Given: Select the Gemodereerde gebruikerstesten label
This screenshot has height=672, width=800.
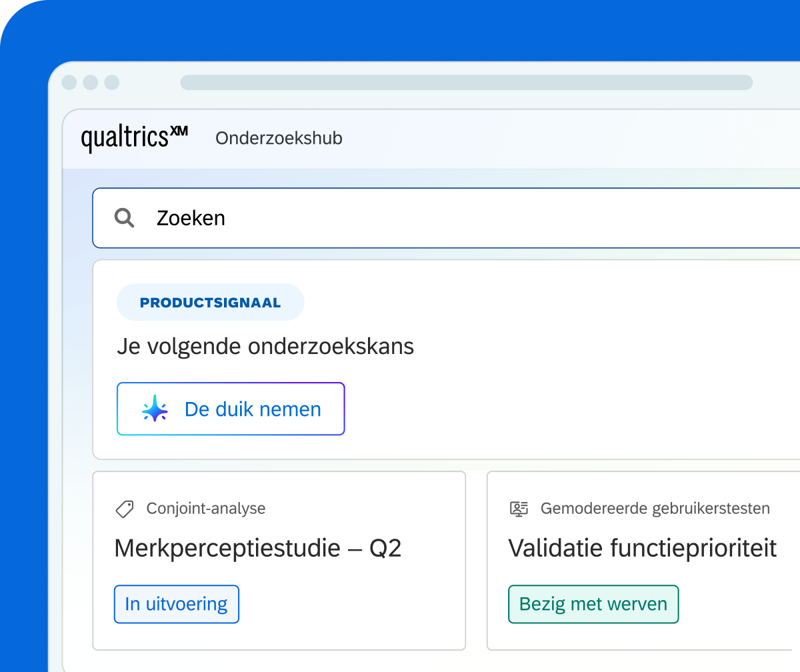Looking at the screenshot, I should pyautogui.click(x=655, y=509).
